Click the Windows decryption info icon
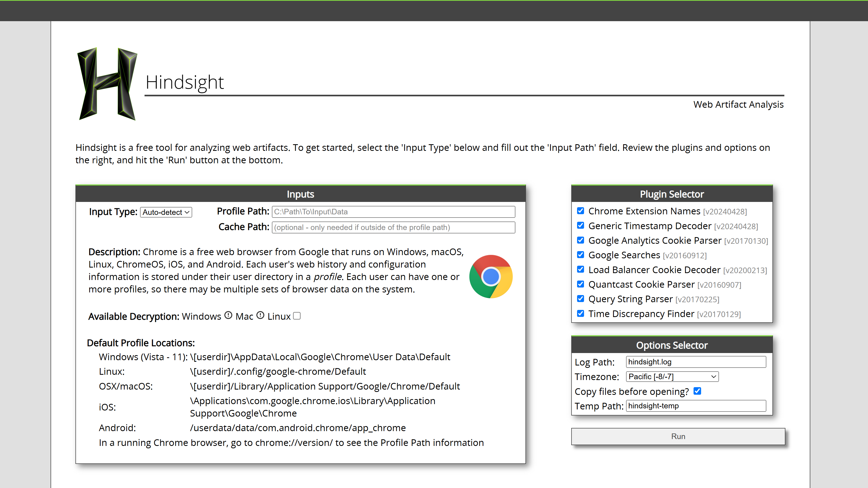868x488 pixels. (x=228, y=315)
